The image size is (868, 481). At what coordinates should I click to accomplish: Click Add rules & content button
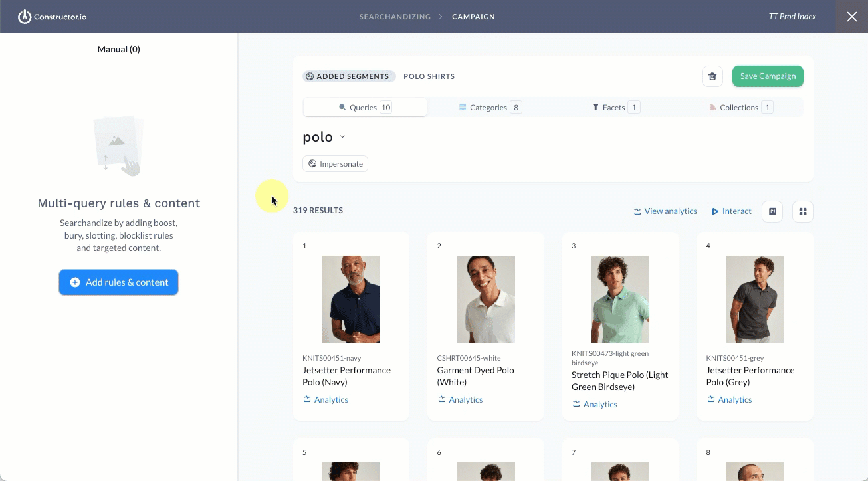(x=118, y=282)
